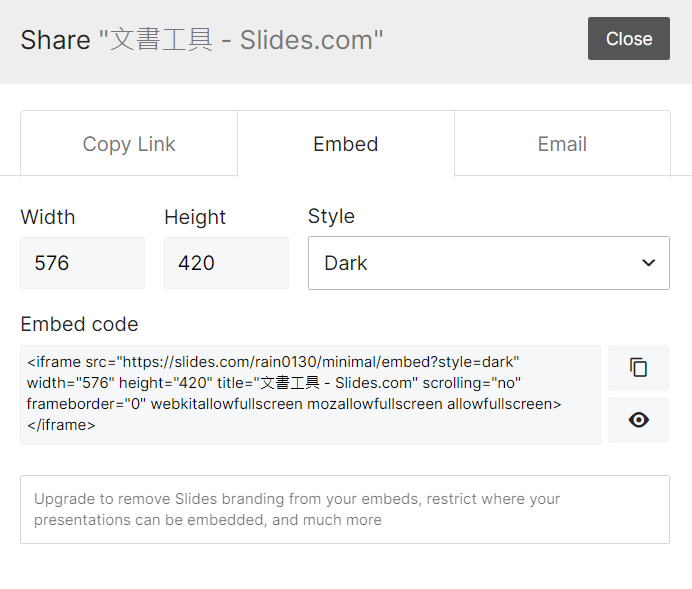Click the "Height" label
Viewport: 692px width, 589px height.
pyautogui.click(x=195, y=218)
